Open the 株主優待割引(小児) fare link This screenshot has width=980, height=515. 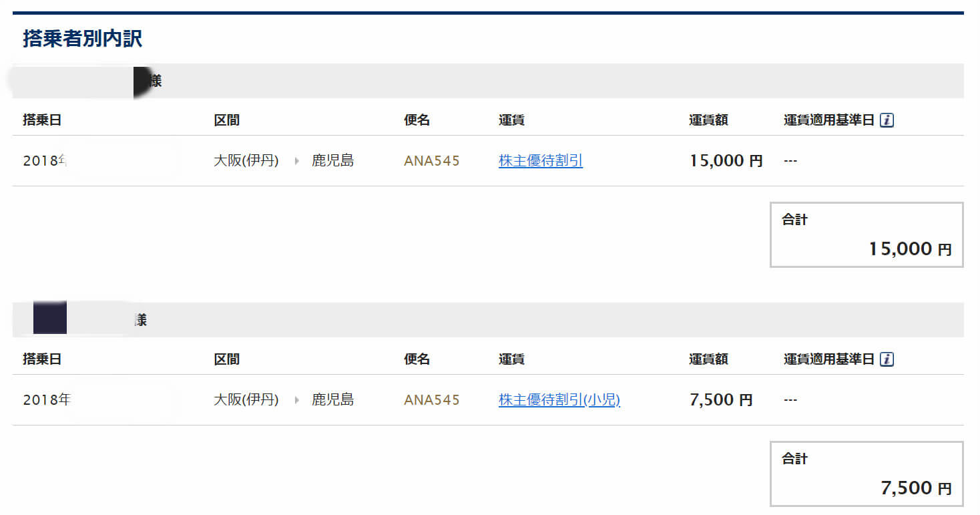click(x=559, y=400)
